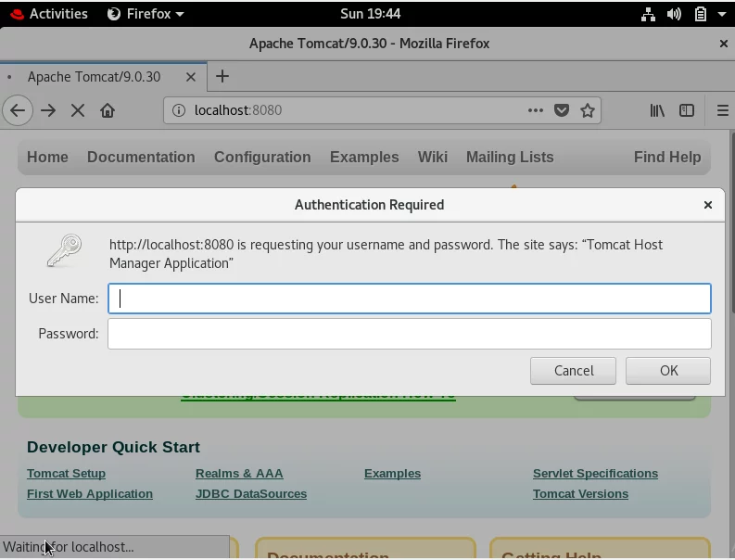Go forward with the forward arrow icon
Viewport: 735px width, 560px height.
point(48,110)
